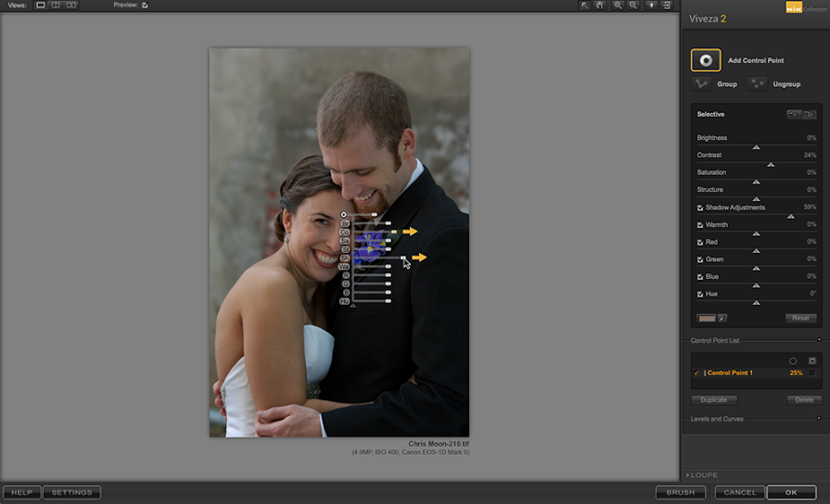Click the Add Control Point icon
This screenshot has width=830, height=504.
point(706,60)
